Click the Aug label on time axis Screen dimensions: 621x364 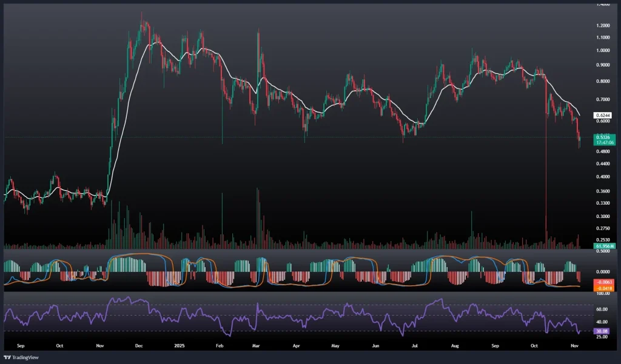click(x=455, y=345)
